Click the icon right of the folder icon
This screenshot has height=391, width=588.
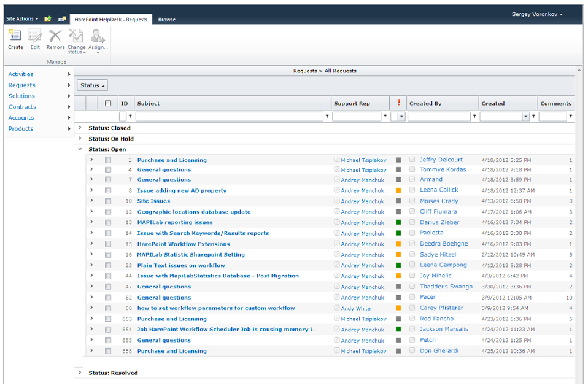point(62,19)
